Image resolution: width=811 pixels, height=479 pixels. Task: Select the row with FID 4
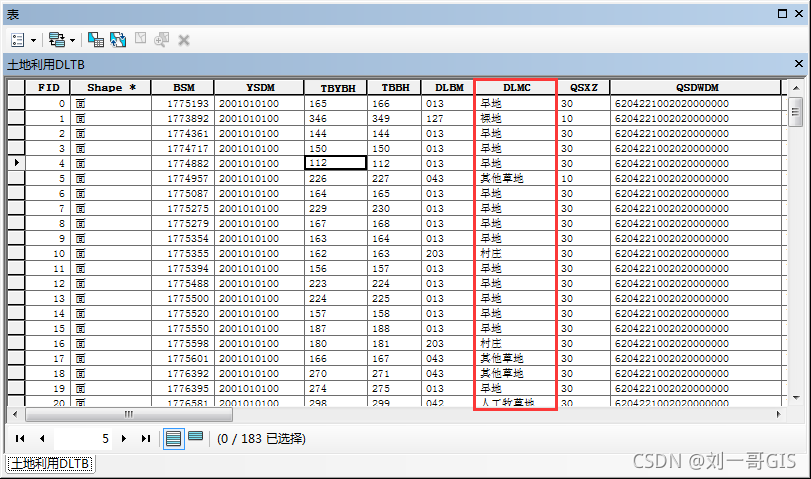[16, 163]
